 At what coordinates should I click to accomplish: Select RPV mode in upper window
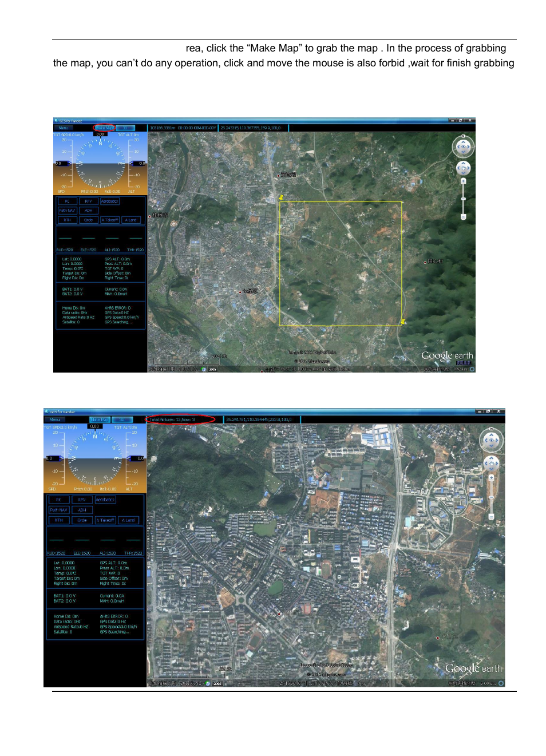point(88,201)
